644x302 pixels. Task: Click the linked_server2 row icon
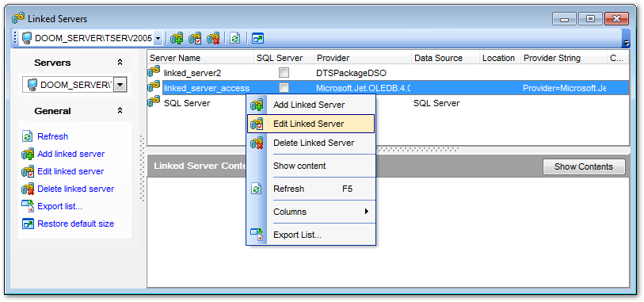click(154, 72)
